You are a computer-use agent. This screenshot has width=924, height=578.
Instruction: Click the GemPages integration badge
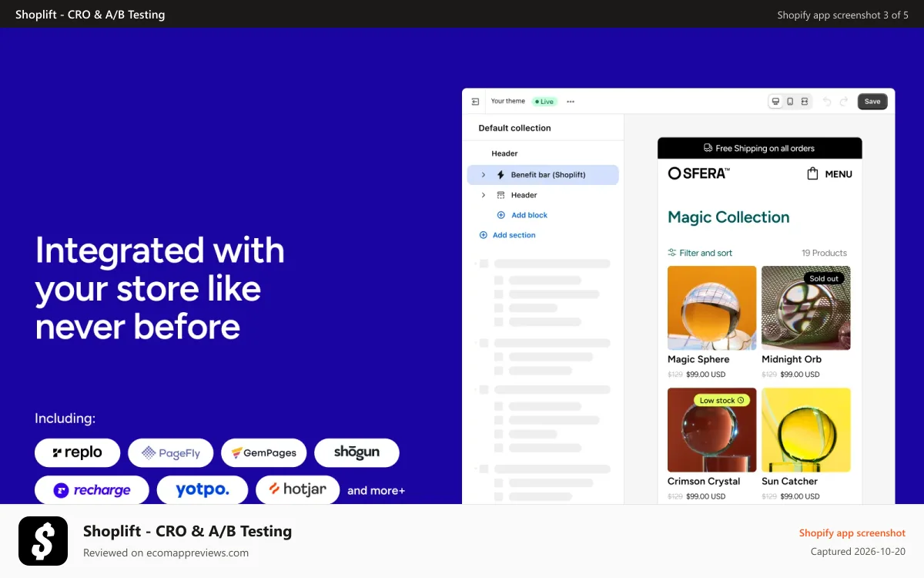pos(264,453)
